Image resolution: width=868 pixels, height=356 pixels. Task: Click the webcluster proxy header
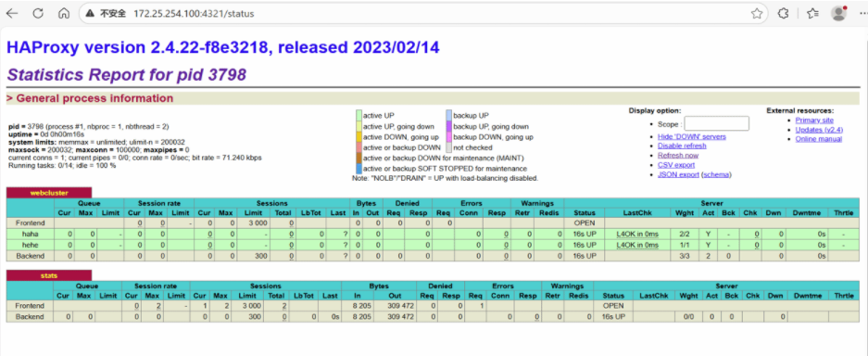tap(48, 193)
